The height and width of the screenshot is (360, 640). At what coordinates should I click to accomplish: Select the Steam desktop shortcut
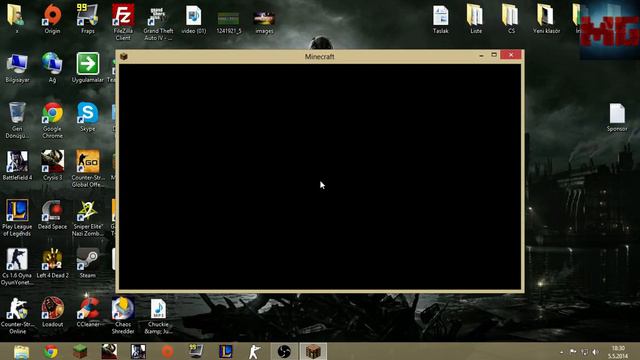[87, 264]
